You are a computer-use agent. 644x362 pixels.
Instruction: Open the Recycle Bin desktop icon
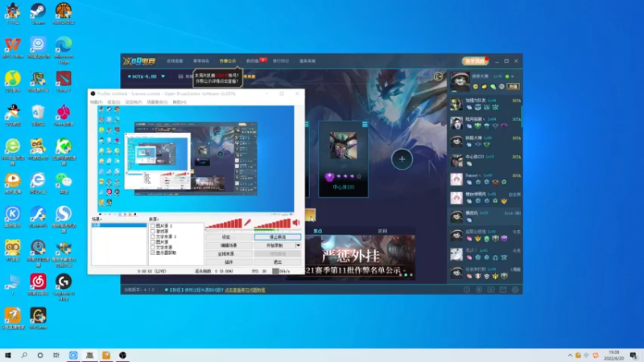(x=38, y=115)
